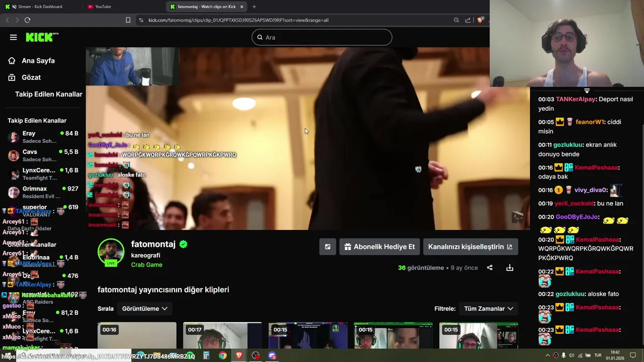Click Kanalınızı kişiselleştirin button
Image resolution: width=644 pixels, height=362 pixels.
pos(470,247)
